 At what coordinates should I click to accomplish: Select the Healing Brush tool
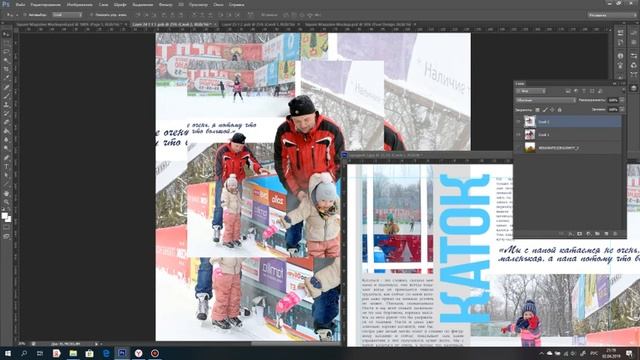click(7, 87)
